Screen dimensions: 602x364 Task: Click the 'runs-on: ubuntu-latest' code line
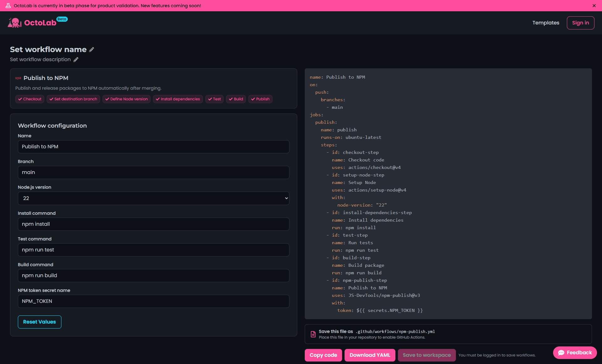351,137
